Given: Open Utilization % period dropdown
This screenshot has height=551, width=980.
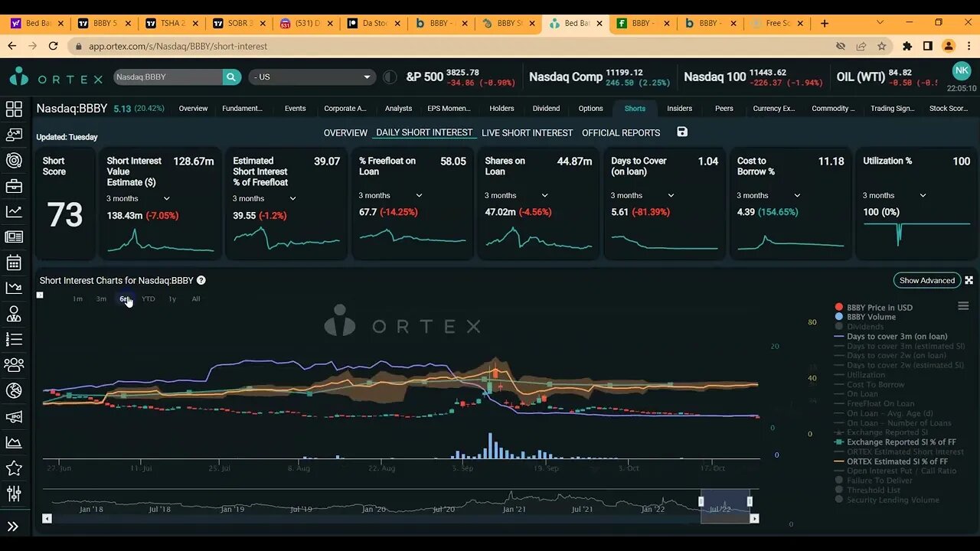Looking at the screenshot, I should tap(894, 195).
